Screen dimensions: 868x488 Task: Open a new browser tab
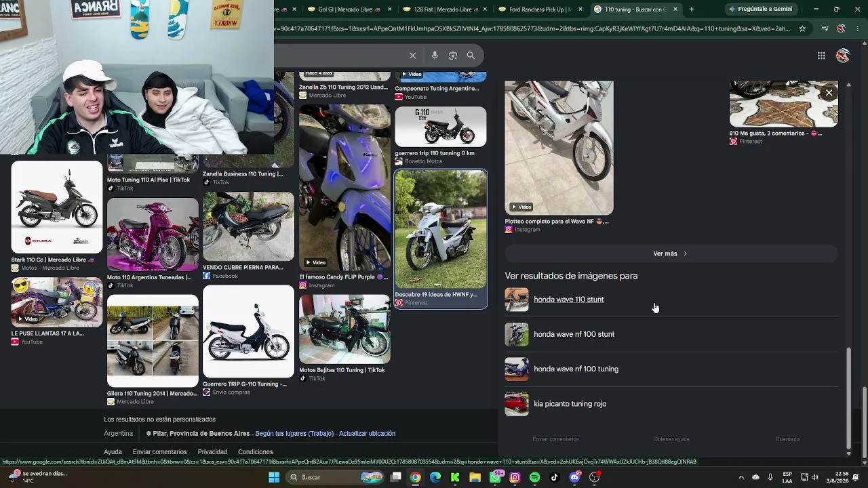tap(692, 9)
